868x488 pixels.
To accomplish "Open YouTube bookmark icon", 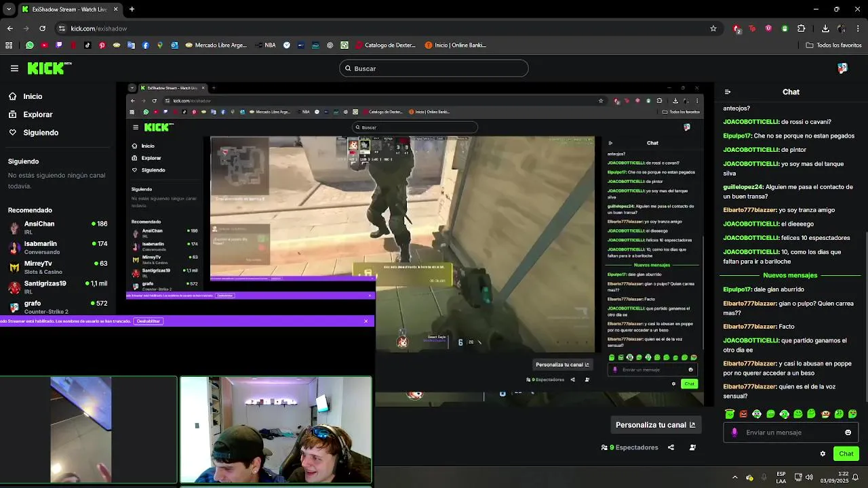I will point(44,45).
